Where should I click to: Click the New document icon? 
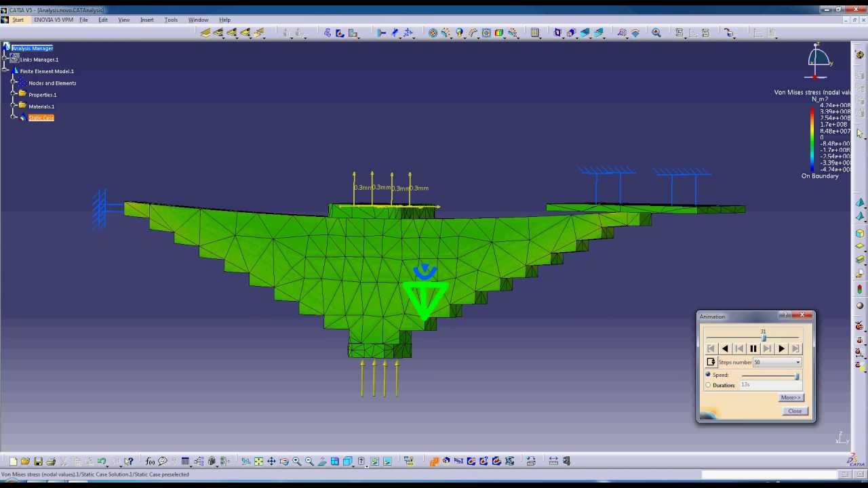[13, 462]
